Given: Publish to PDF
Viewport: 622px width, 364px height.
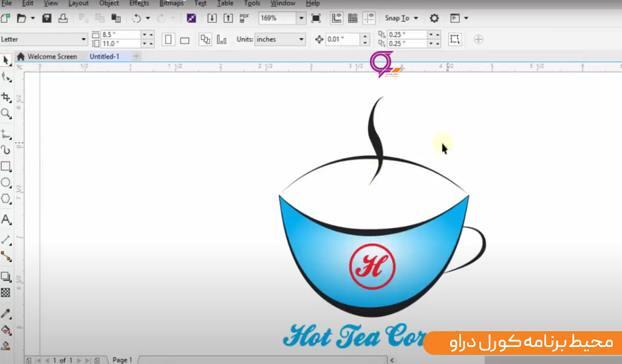Looking at the screenshot, I should (244, 18).
